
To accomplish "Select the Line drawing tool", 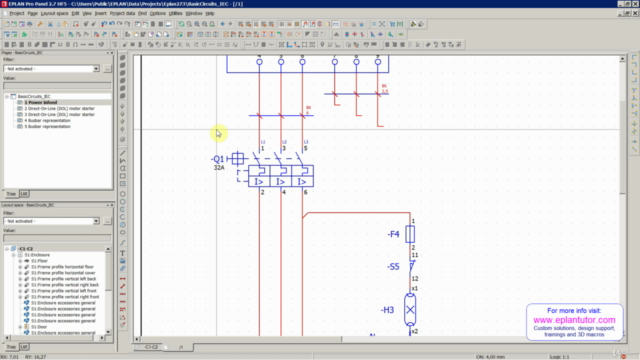I will pyautogui.click(x=122, y=153).
